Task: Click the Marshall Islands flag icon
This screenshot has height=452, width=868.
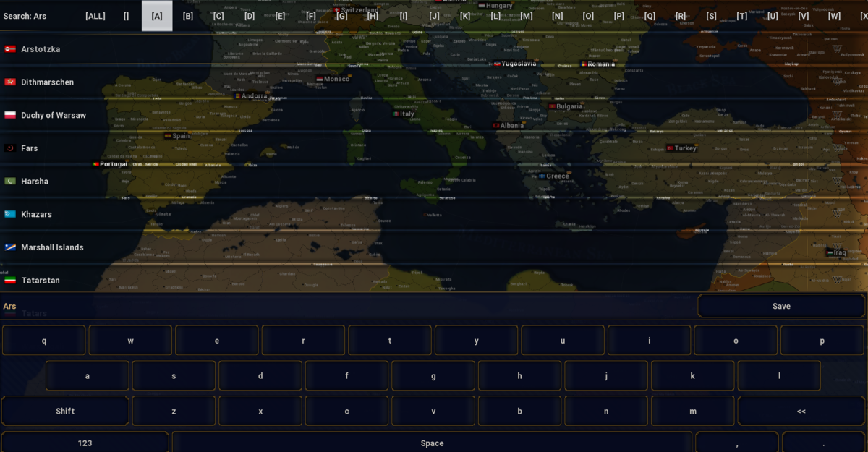Action: click(x=10, y=247)
